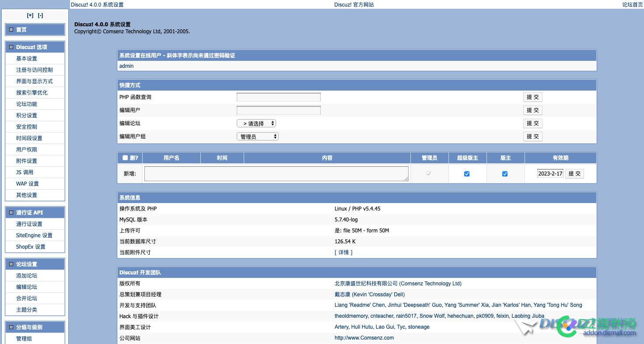
Task: Open 添加论坛 in sidebar
Action: (x=27, y=276)
